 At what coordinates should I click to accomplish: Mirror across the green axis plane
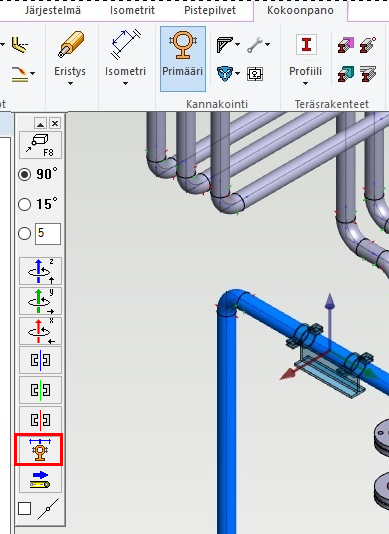coord(40,390)
